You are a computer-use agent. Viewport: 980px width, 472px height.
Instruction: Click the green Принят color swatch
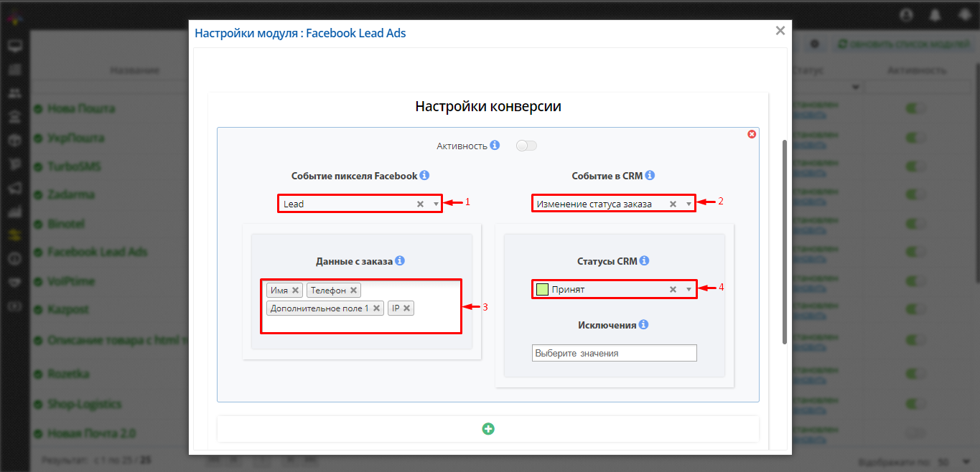click(x=542, y=290)
